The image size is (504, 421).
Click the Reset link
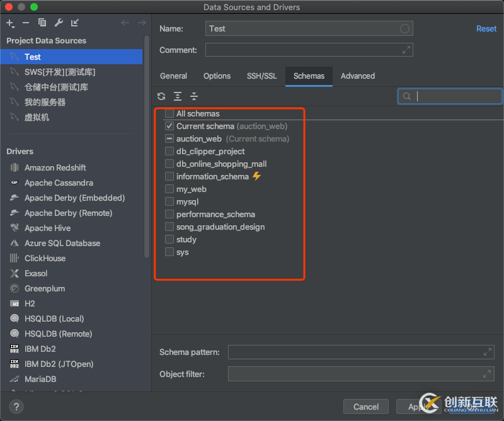tap(486, 28)
